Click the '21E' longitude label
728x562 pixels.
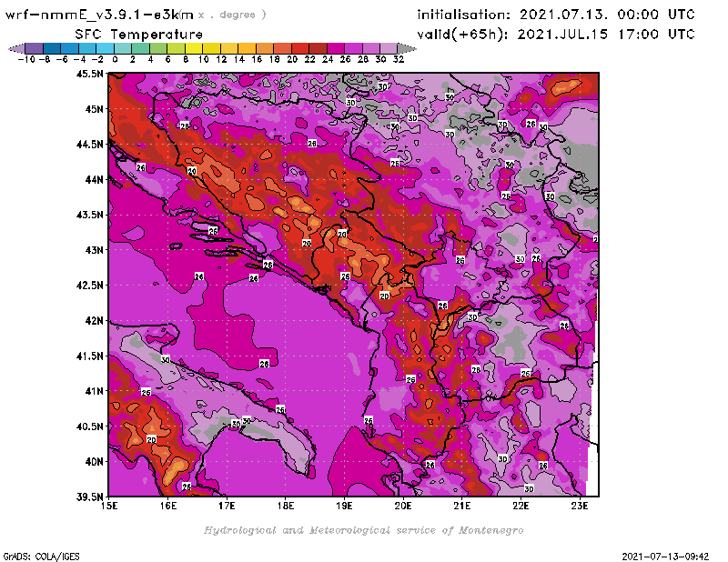pos(462,506)
